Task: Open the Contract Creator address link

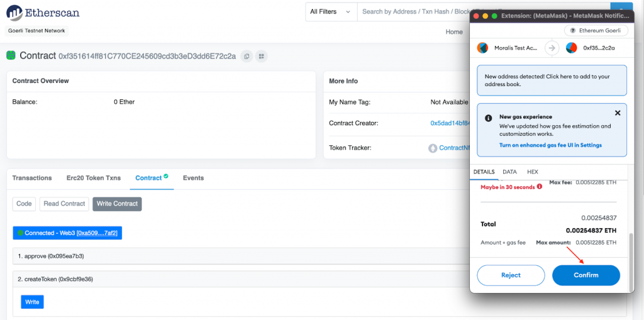Action: (450, 123)
